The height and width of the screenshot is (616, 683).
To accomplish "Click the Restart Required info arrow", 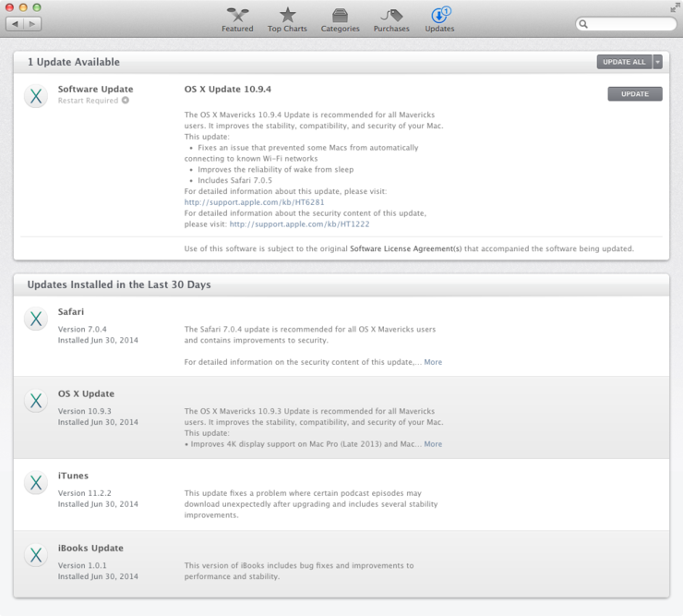I will [x=125, y=101].
